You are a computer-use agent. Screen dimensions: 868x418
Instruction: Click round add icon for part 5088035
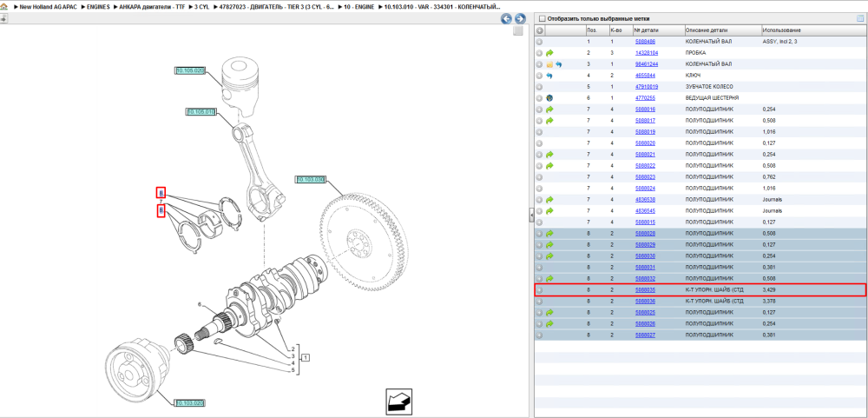[x=539, y=290]
